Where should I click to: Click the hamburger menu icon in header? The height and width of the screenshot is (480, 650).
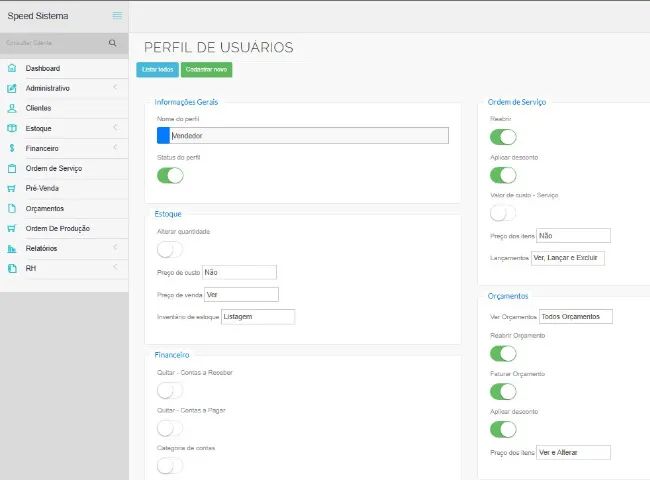tap(117, 16)
